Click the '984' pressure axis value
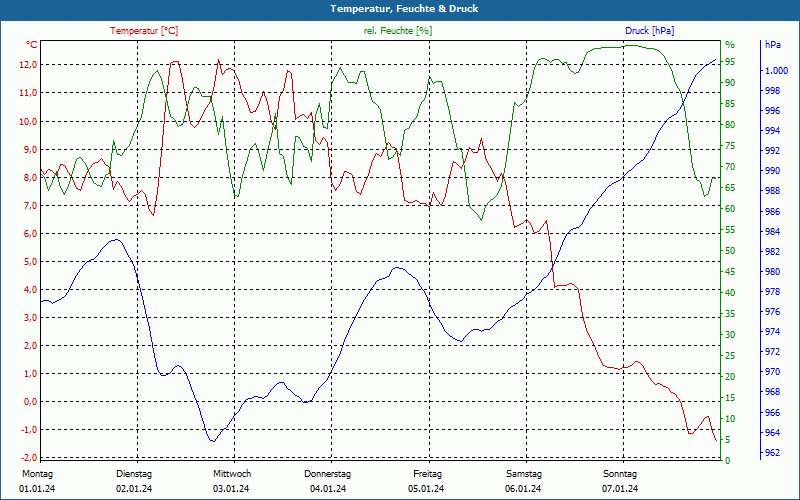 click(x=770, y=232)
